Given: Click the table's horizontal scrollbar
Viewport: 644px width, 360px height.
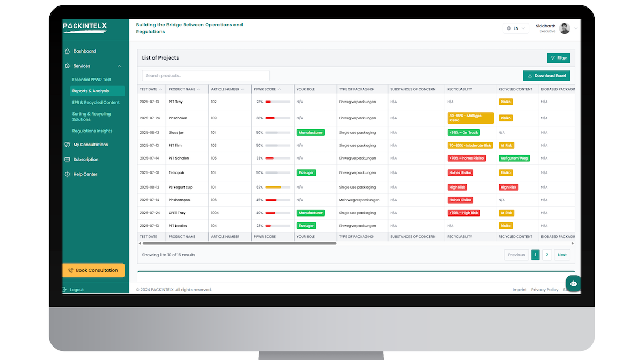Looking at the screenshot, I should pyautogui.click(x=239, y=243).
